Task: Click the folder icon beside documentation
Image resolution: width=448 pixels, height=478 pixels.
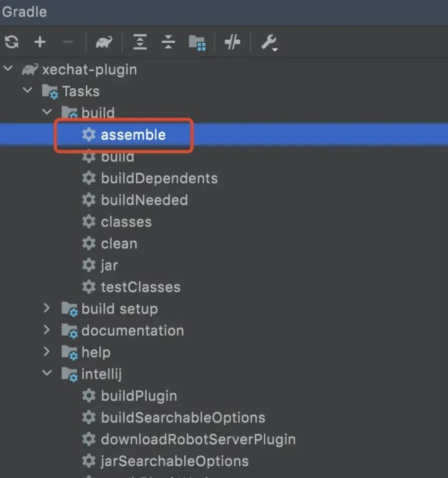Action: pos(69,331)
